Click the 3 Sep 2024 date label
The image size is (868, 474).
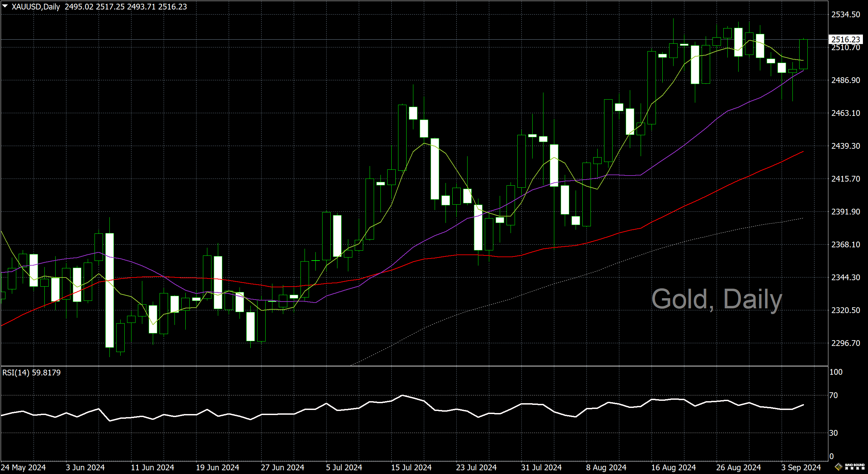[x=801, y=468]
